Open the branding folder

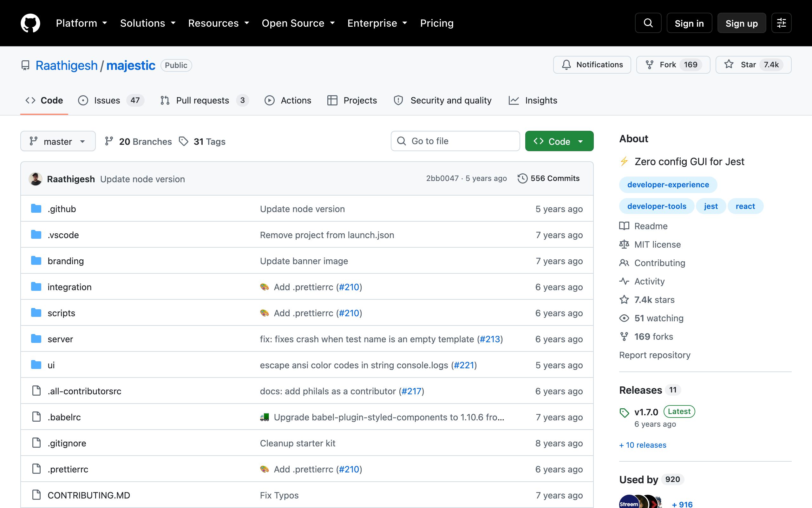(x=66, y=261)
